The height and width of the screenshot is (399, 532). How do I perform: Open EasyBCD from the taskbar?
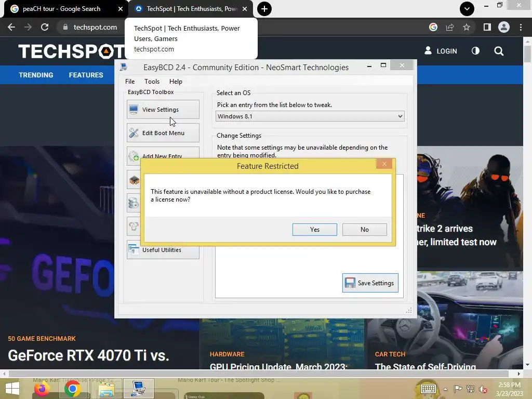click(138, 389)
